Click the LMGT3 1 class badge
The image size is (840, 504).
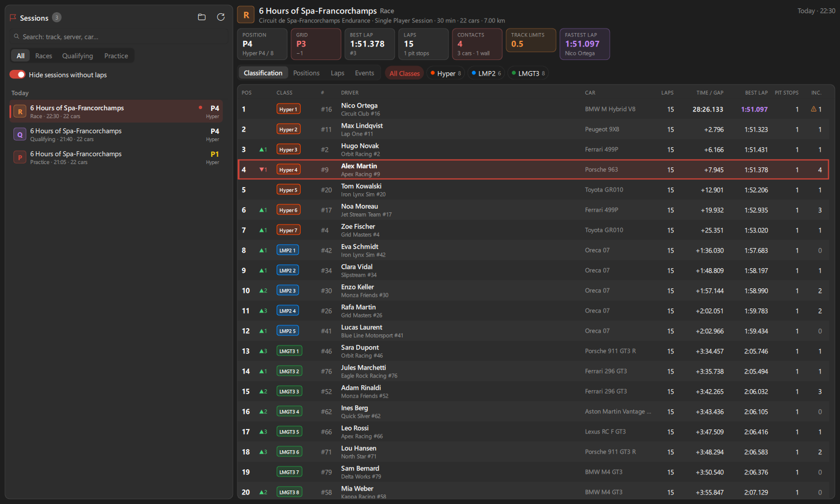(x=289, y=351)
